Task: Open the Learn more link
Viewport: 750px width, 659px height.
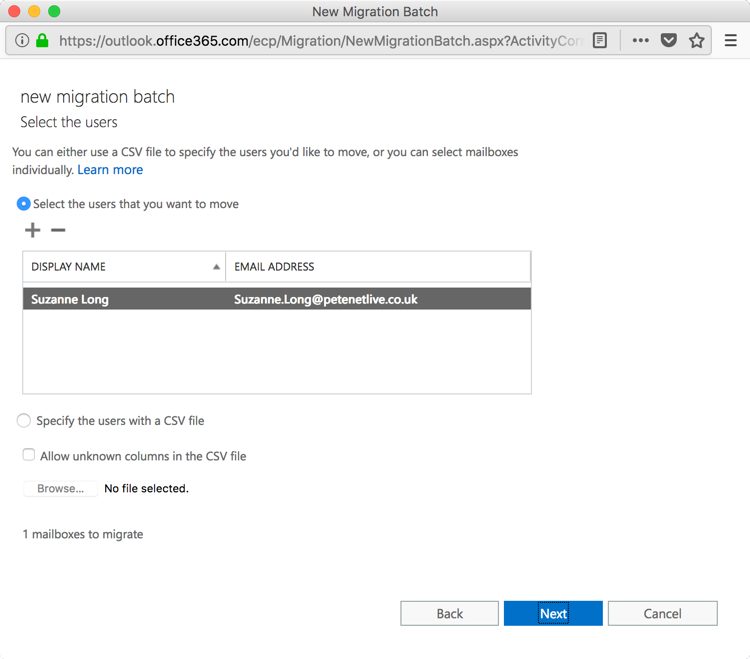Action: (110, 170)
